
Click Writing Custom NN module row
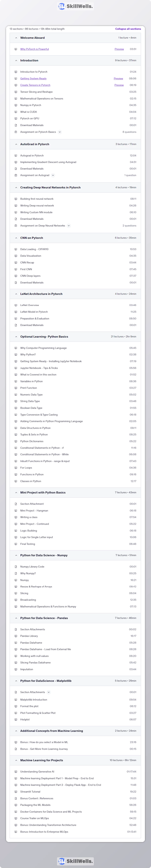[75, 212]
